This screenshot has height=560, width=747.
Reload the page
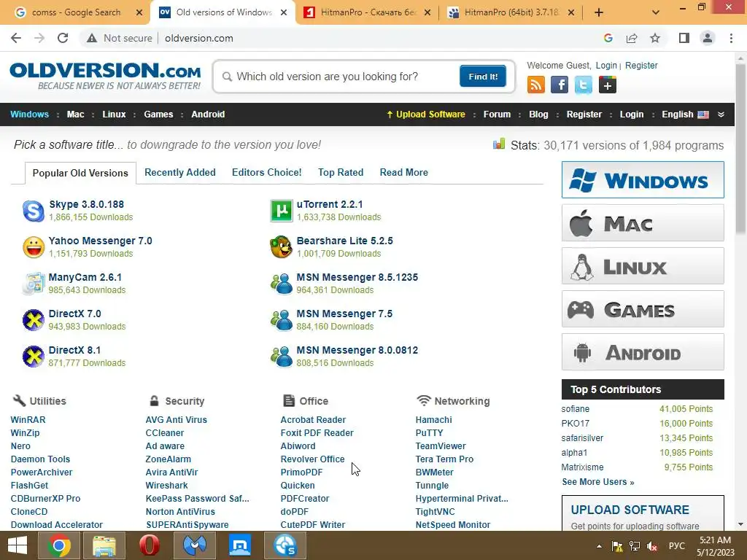63,38
